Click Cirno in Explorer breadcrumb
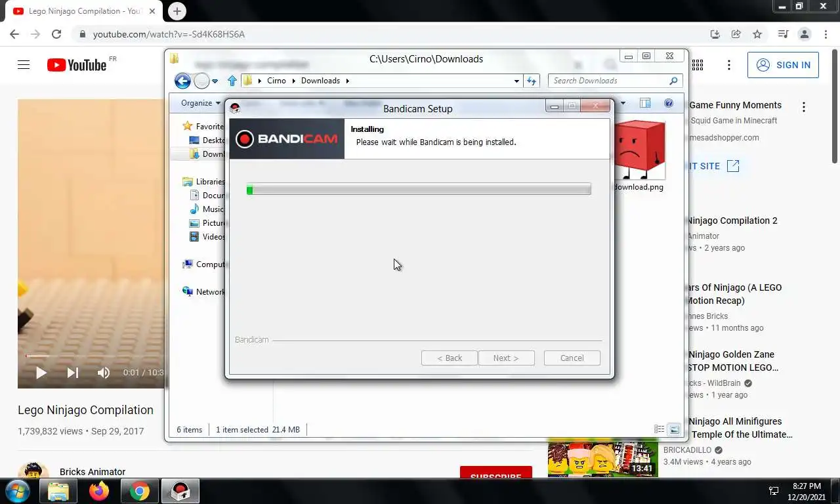The width and height of the screenshot is (840, 504). [276, 81]
